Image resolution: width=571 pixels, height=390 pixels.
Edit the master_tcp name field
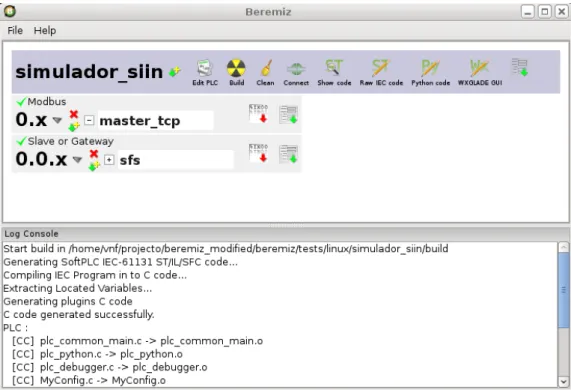(155, 121)
